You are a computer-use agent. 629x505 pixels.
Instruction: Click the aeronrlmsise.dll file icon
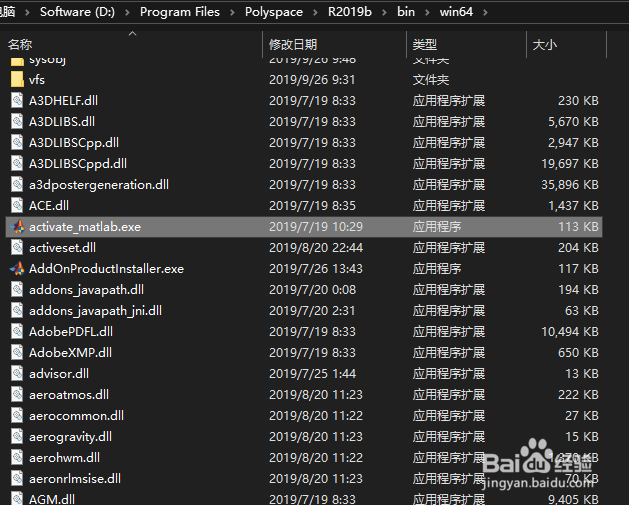(x=17, y=479)
